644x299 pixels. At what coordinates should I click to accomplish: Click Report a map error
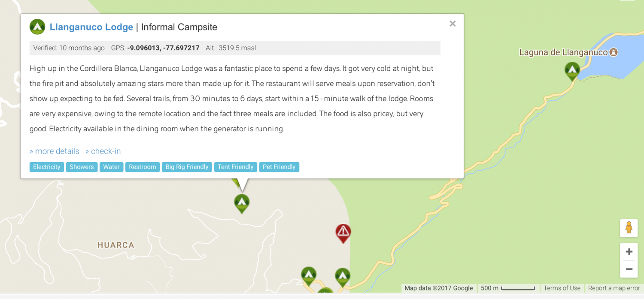point(614,288)
